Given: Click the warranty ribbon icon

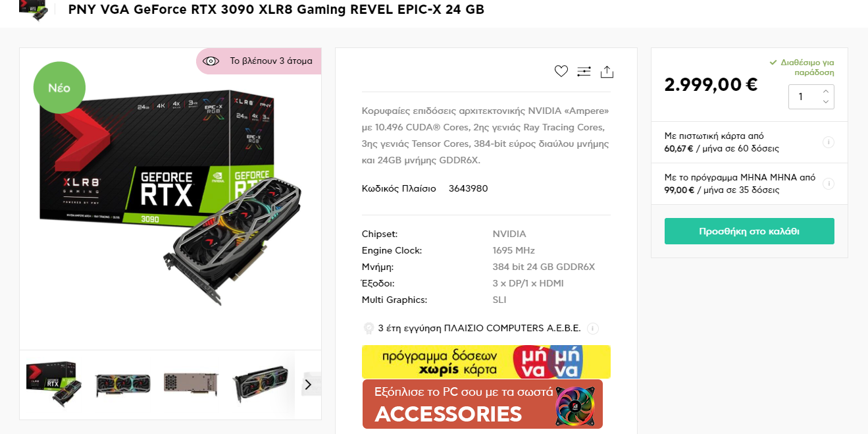Looking at the screenshot, I should click(x=369, y=328).
